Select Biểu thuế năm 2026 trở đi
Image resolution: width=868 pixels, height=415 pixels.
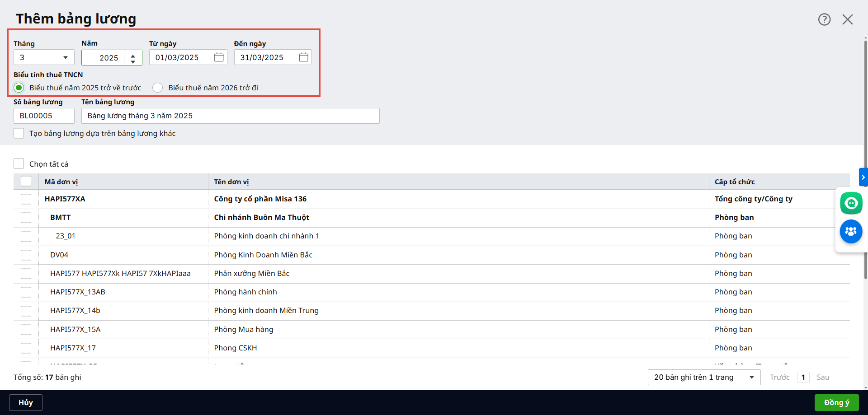[x=158, y=88]
